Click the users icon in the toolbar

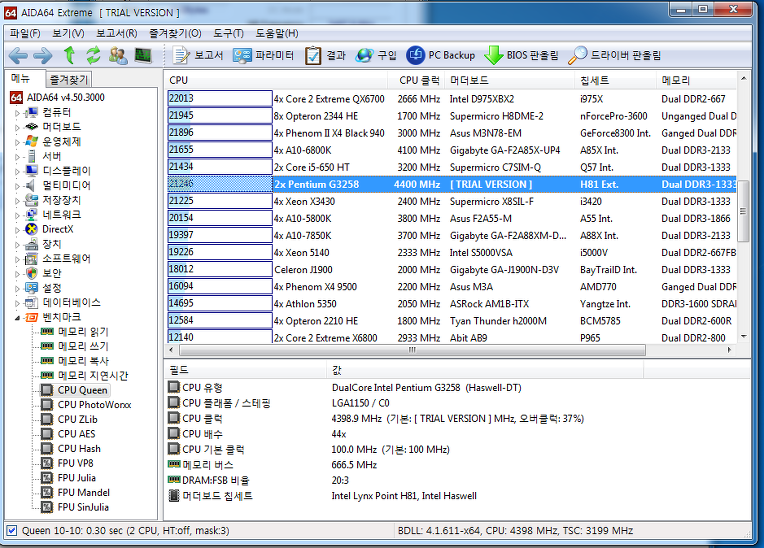[x=118, y=56]
